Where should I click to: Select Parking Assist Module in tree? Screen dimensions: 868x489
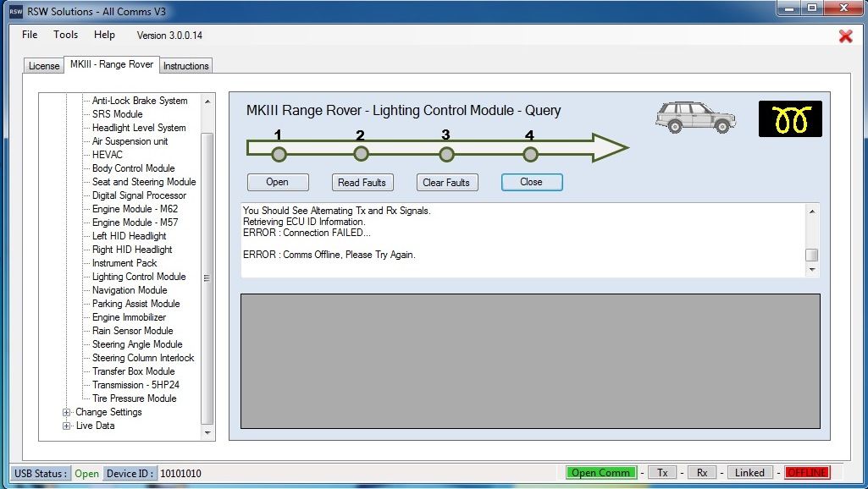(x=136, y=304)
